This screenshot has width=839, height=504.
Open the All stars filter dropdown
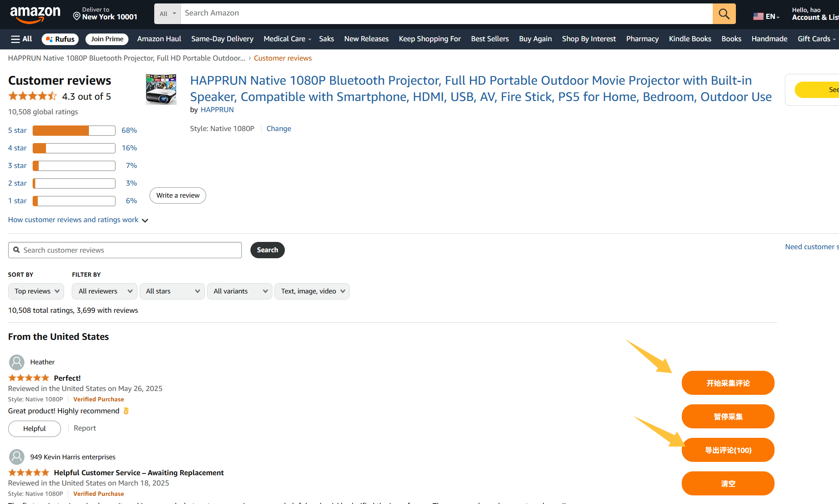point(172,291)
